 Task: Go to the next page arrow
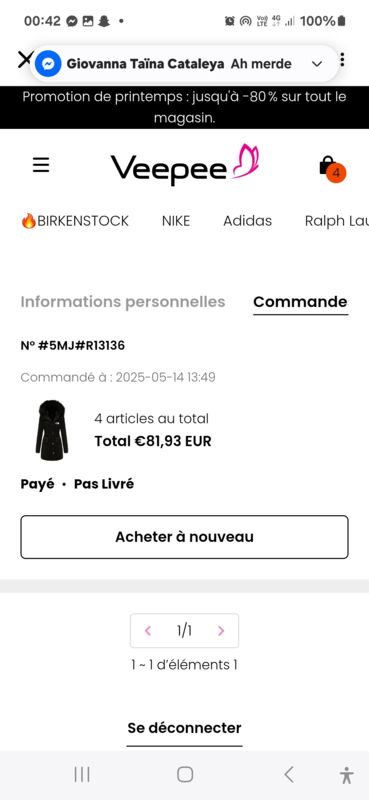coord(221,631)
